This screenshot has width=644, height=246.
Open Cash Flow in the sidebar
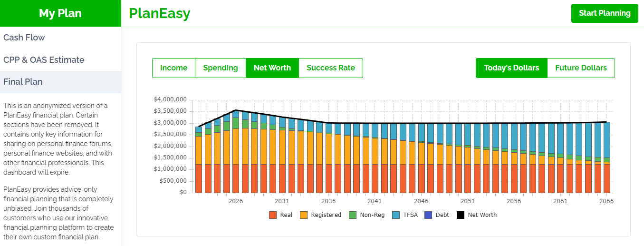click(x=60, y=38)
